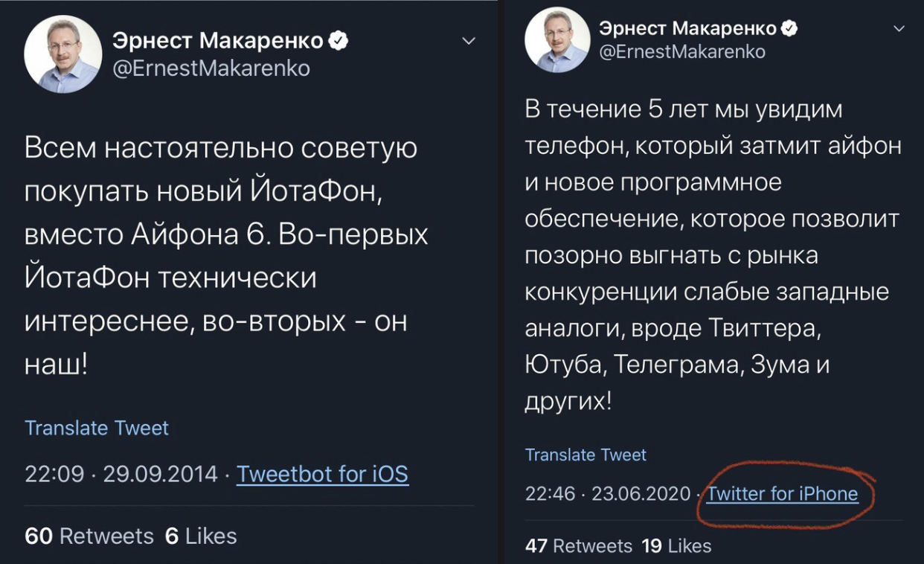Show the 19 Likes list
The image size is (924, 564).
(676, 546)
